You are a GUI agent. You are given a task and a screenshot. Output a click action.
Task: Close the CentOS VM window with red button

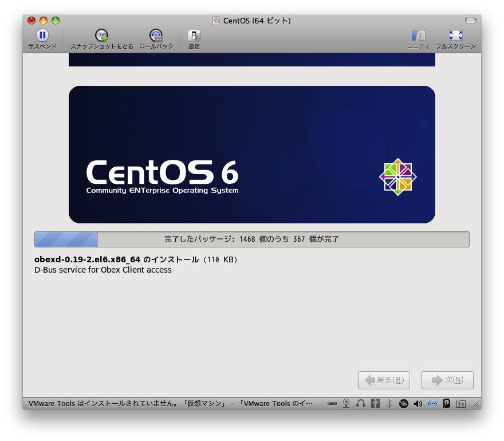click(31, 21)
